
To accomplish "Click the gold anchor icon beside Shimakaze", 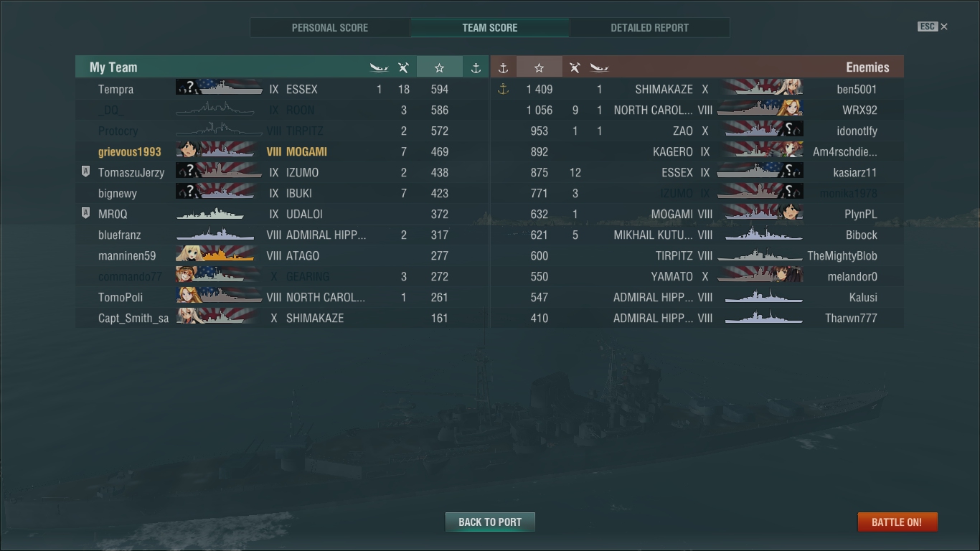I will (x=503, y=89).
